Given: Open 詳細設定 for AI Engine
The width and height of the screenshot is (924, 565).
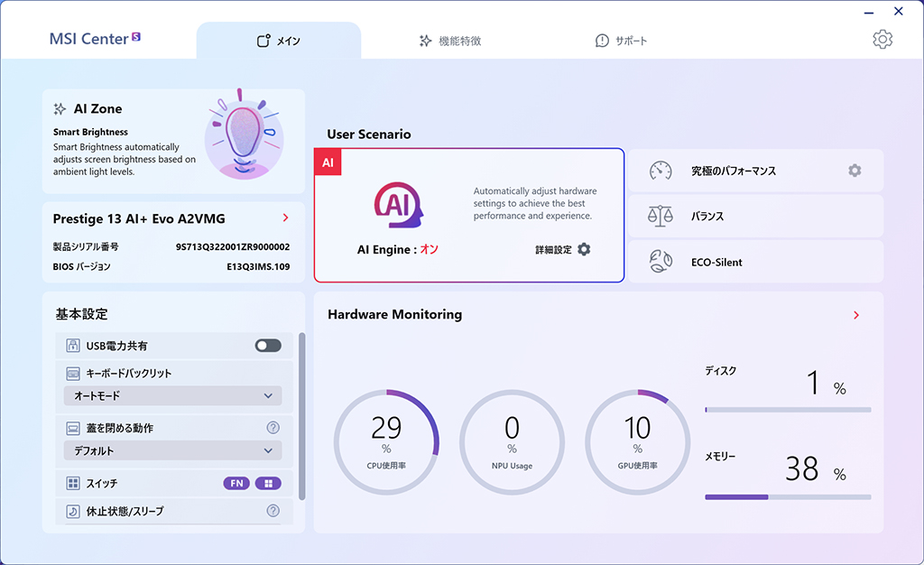Looking at the screenshot, I should pos(553,250).
